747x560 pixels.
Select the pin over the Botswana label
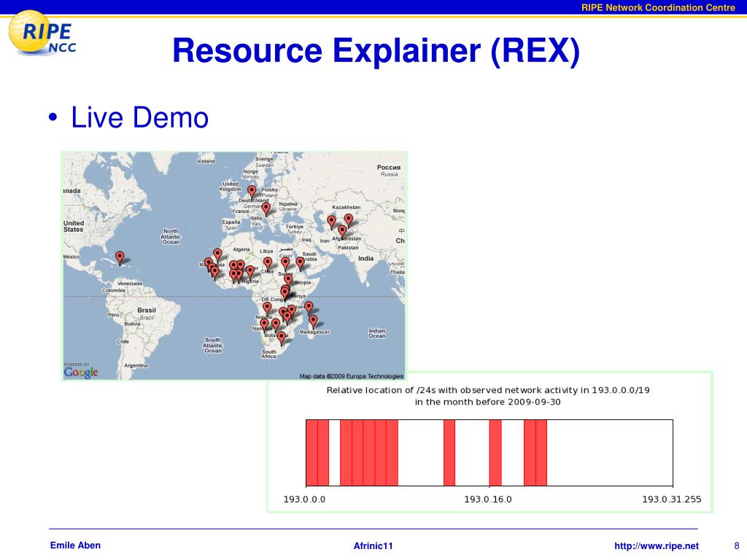click(282, 338)
